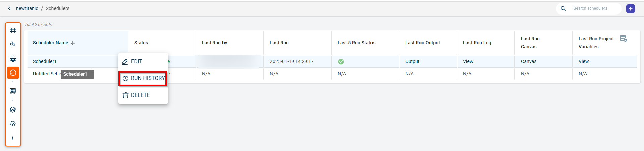Open the schedulers clock icon in sidebar

point(13,73)
